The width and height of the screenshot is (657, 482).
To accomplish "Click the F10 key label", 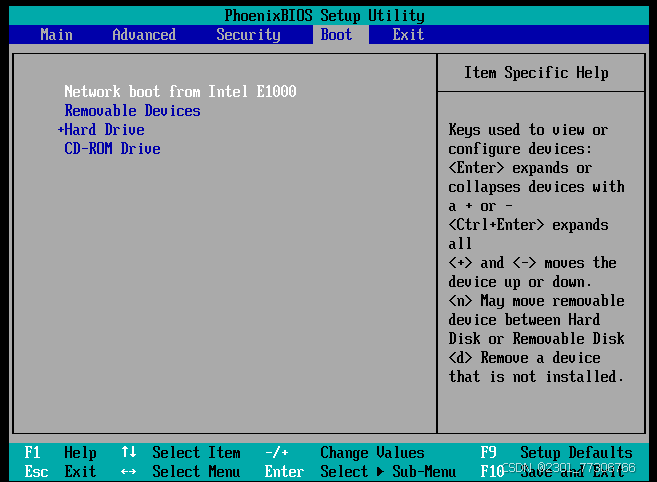I will pos(492,472).
